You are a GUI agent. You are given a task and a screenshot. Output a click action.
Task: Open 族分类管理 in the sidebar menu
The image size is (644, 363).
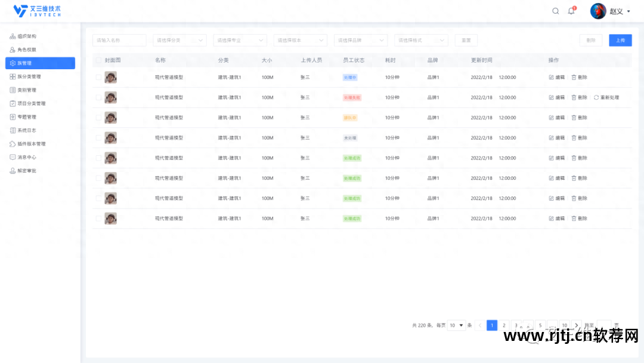[29, 76]
